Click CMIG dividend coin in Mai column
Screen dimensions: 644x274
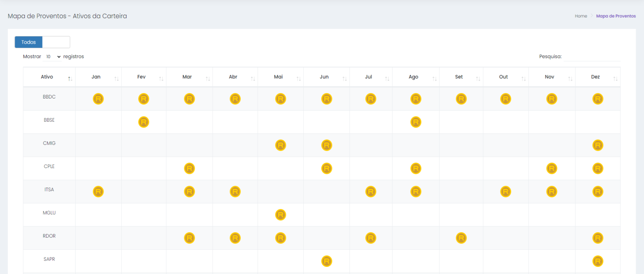[x=281, y=145]
